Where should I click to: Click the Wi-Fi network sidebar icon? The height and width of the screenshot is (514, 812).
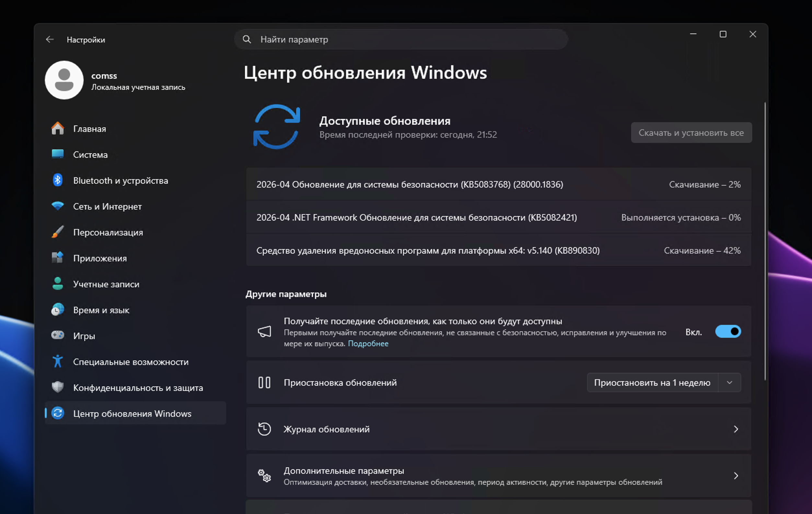(58, 206)
